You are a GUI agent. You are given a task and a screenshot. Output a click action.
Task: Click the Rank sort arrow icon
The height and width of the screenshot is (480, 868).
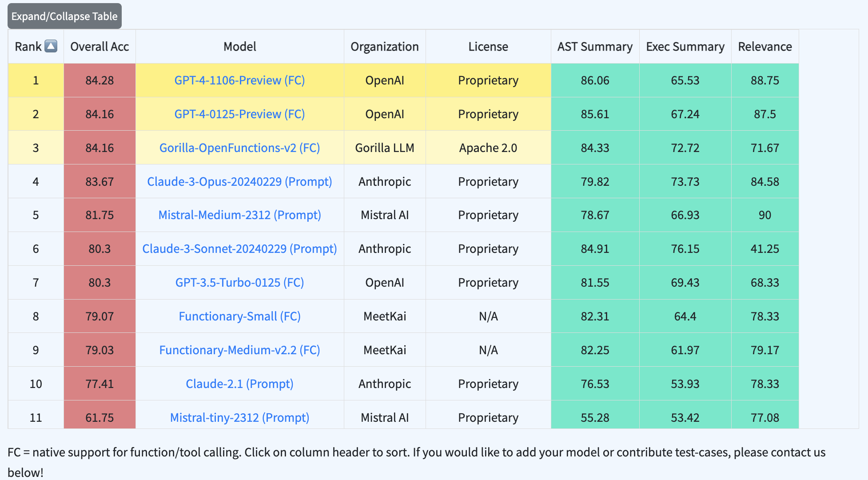coord(51,46)
